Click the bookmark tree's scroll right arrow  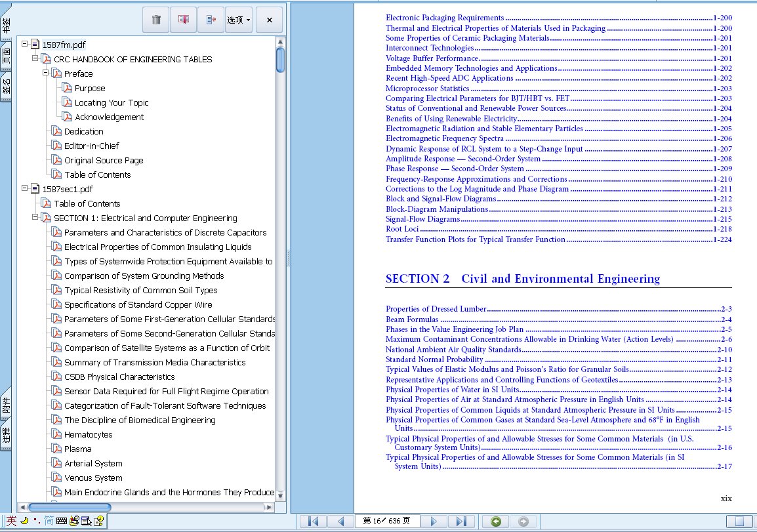pos(269,507)
